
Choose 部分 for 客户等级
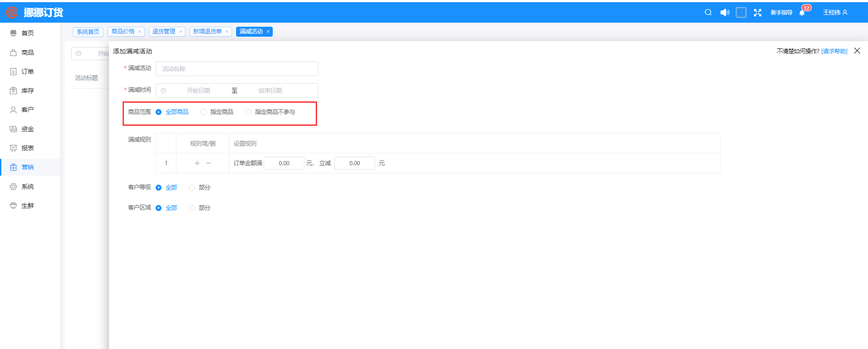pyautogui.click(x=192, y=187)
